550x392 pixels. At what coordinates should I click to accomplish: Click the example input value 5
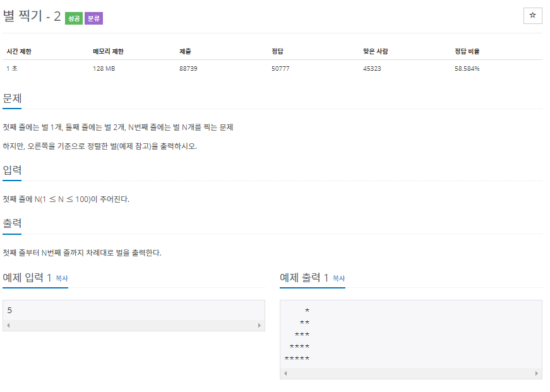point(9,311)
